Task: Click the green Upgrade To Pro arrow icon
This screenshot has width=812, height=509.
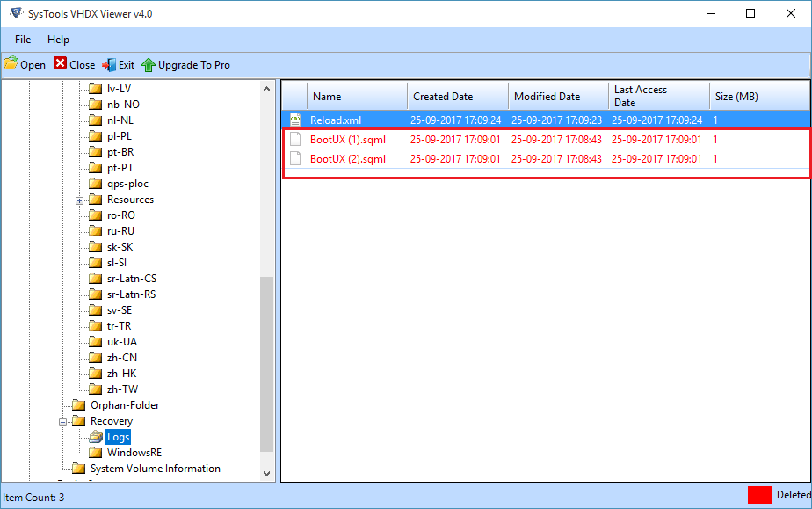Action: click(x=149, y=65)
